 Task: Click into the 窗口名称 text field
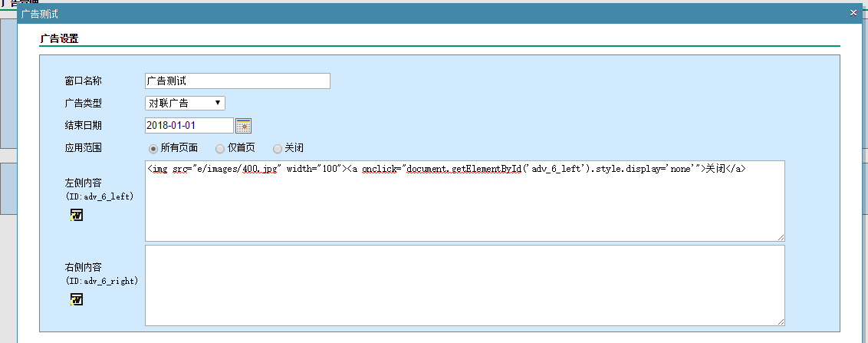click(237, 81)
